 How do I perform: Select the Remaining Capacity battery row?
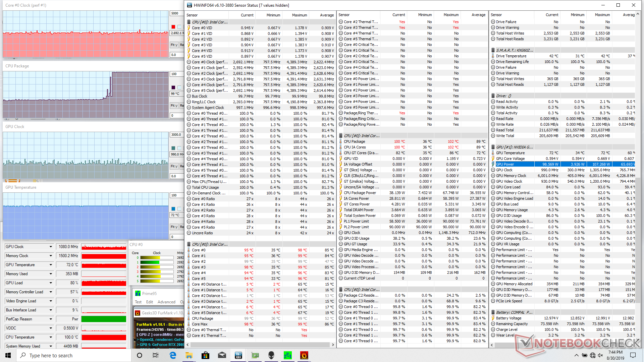562,324
